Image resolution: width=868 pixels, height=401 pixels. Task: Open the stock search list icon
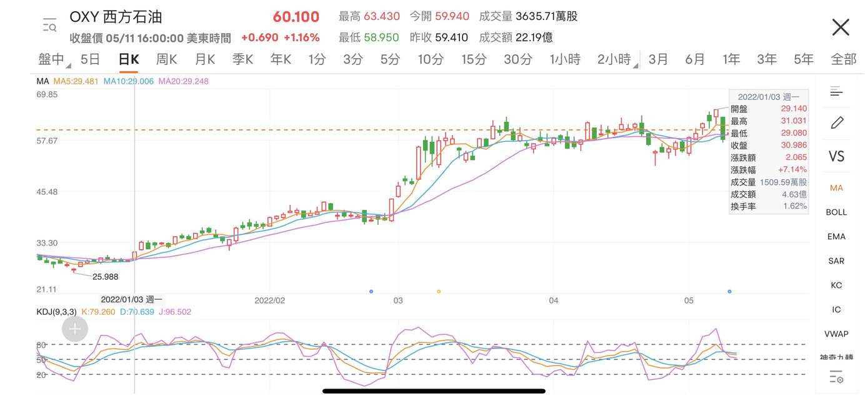[x=49, y=26]
